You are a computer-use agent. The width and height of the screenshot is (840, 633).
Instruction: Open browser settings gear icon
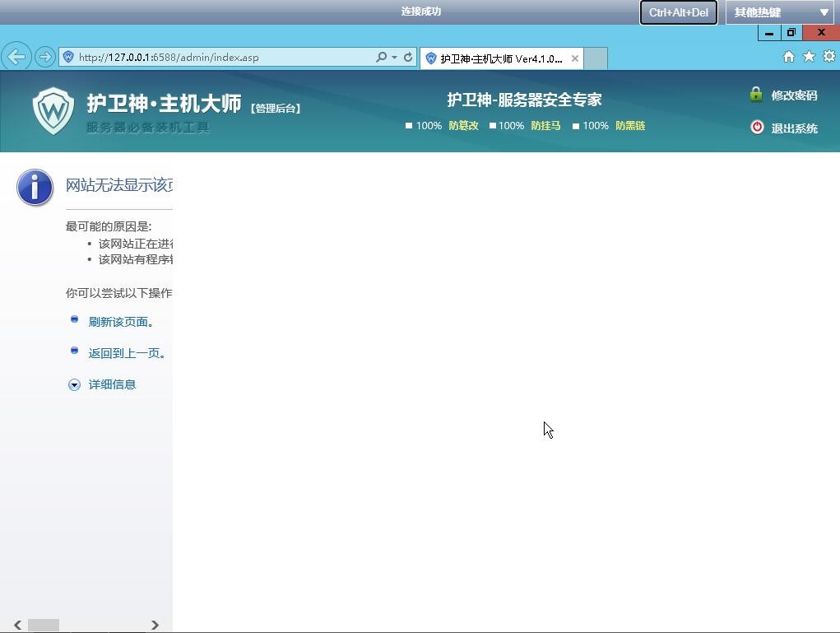point(828,56)
